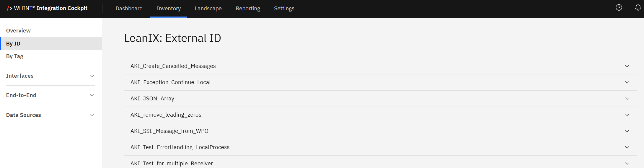Click the WHINT Integration Cockpit logo
The image size is (644, 168).
click(47, 8)
